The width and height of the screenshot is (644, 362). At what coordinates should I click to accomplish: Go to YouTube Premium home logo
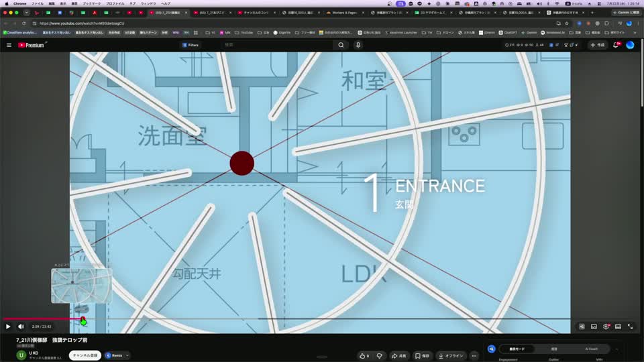tap(32, 45)
